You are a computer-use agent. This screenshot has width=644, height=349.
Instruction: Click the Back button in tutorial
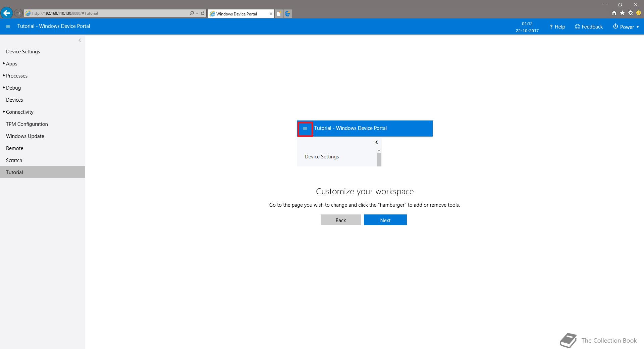point(340,220)
